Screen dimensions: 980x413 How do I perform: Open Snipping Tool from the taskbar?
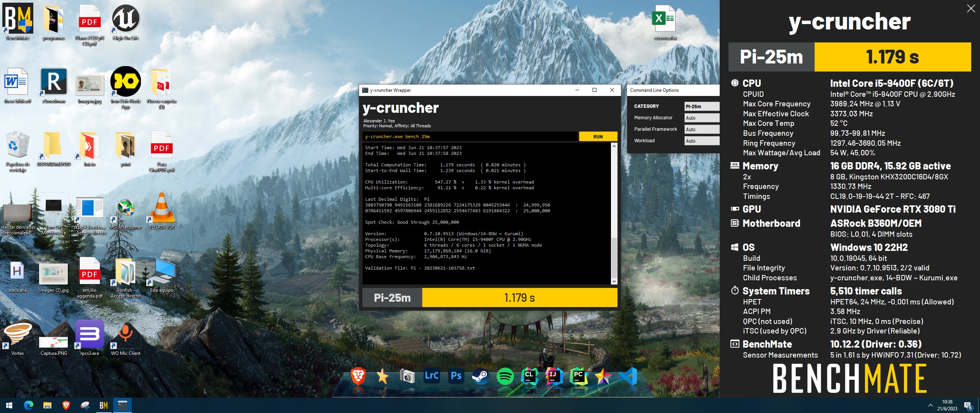point(85,405)
